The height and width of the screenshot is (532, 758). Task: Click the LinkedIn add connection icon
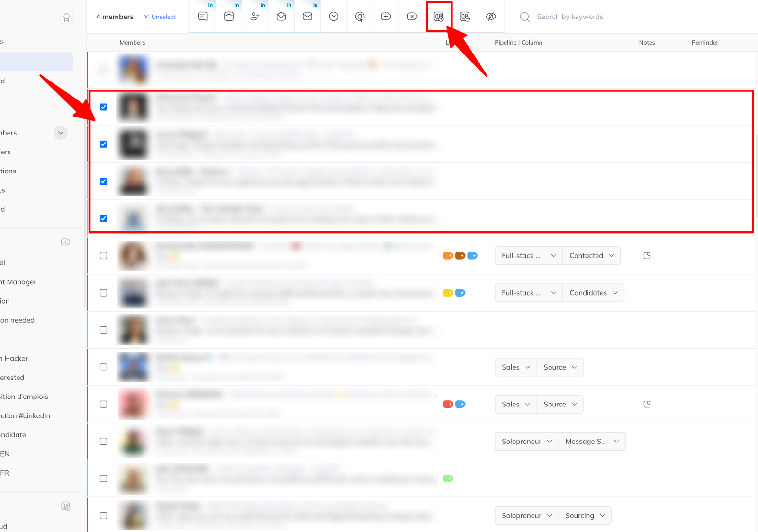pos(255,17)
